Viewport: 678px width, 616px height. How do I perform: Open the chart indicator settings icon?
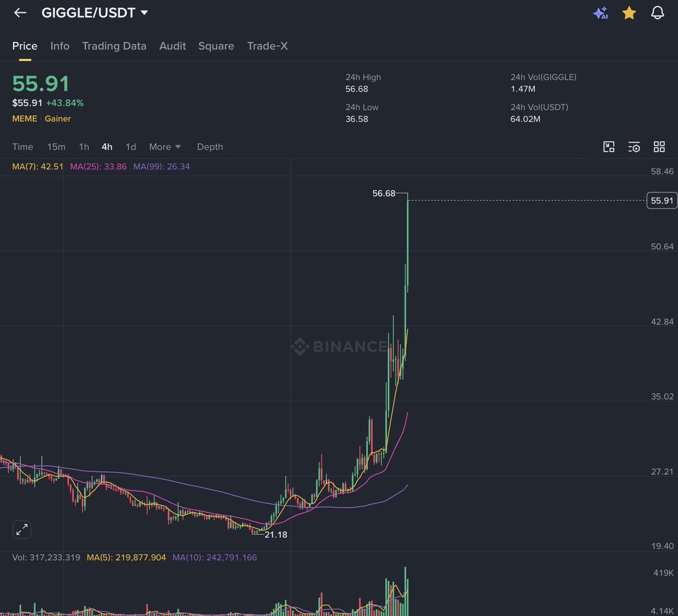click(634, 147)
